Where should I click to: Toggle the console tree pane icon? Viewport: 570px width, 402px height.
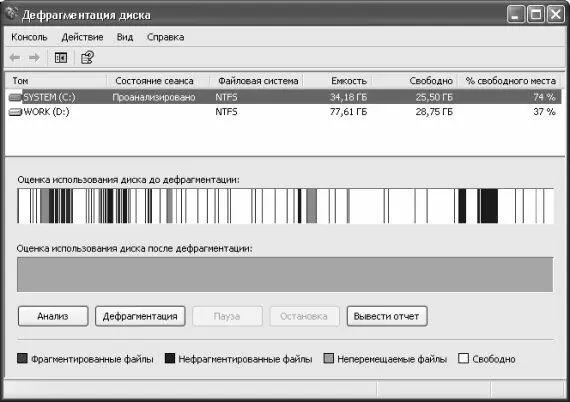coord(61,57)
